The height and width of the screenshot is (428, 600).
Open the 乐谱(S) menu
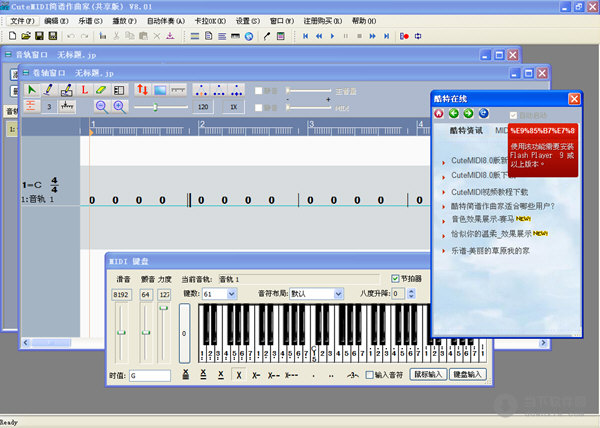point(90,21)
